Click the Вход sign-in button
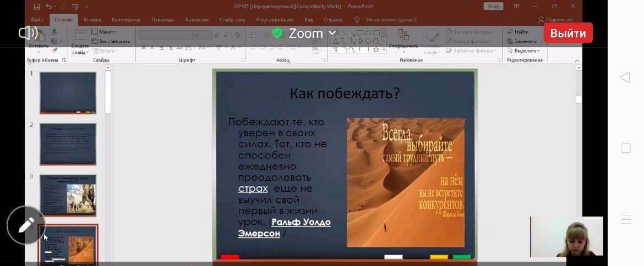The width and height of the screenshot is (644, 266). pyautogui.click(x=493, y=7)
